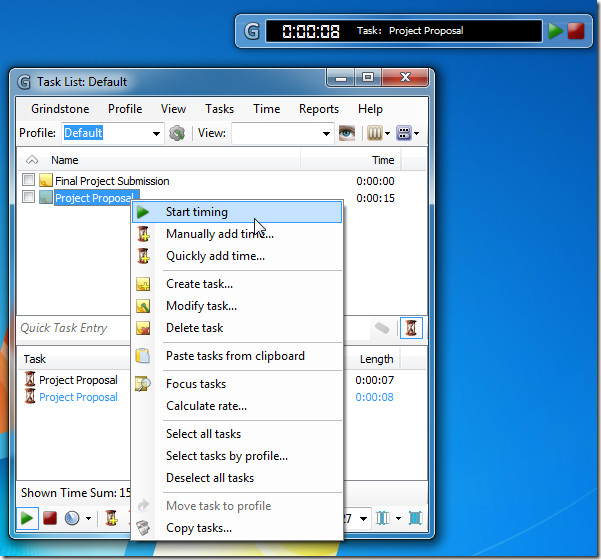Open the Reports menu
601x560 pixels.
pyautogui.click(x=319, y=109)
